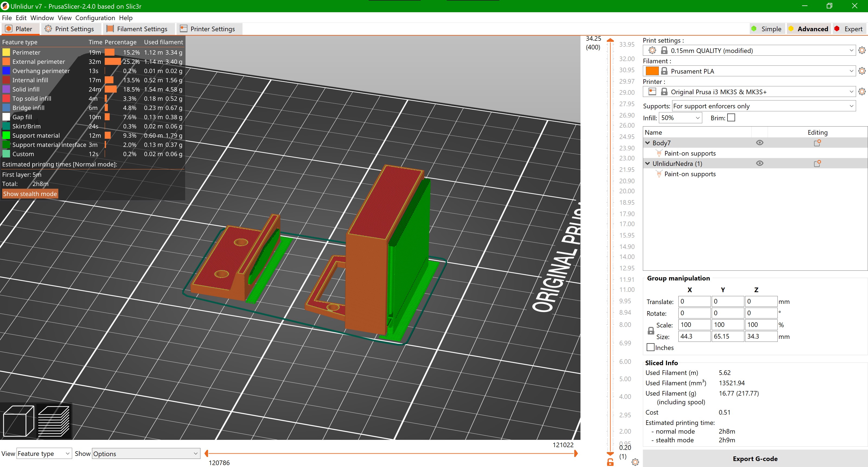868x467 pixels.
Task: Switch to Simple mode
Action: 767,29
